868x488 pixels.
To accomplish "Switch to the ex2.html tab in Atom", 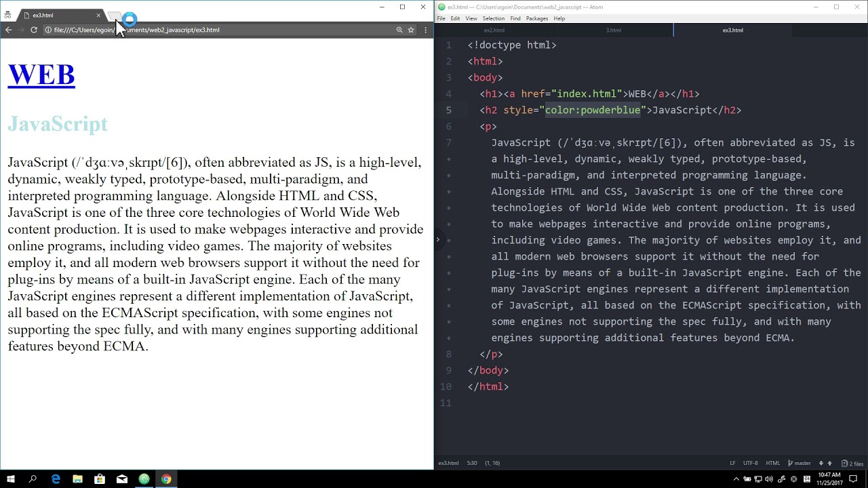I will (494, 30).
